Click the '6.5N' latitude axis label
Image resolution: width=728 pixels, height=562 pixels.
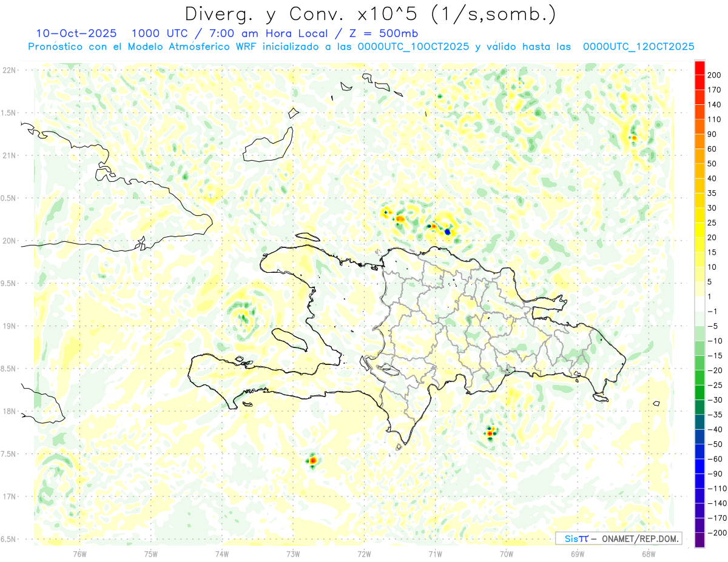tap(9, 539)
